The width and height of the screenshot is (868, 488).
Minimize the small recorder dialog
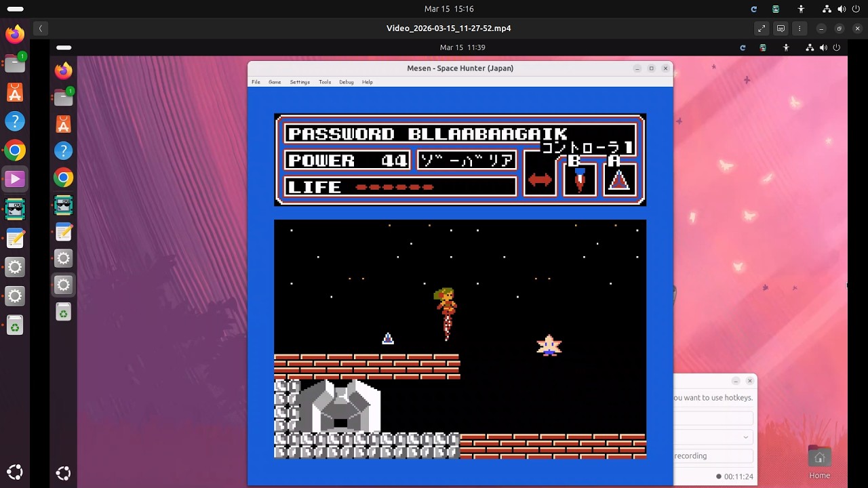(x=736, y=381)
